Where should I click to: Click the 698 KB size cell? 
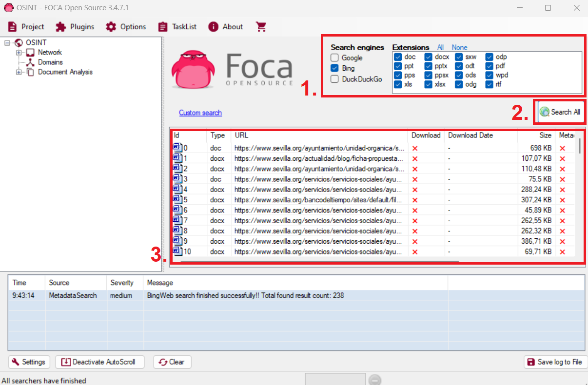(x=541, y=148)
